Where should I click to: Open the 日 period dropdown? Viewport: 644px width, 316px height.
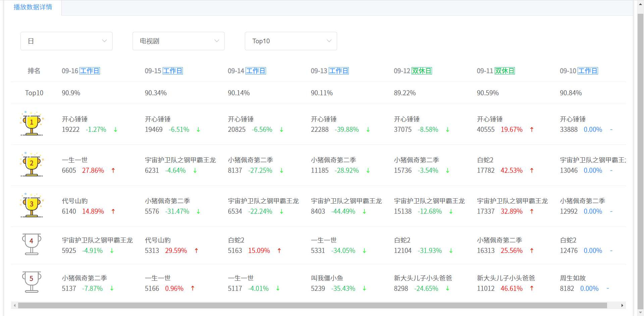pyautogui.click(x=66, y=41)
